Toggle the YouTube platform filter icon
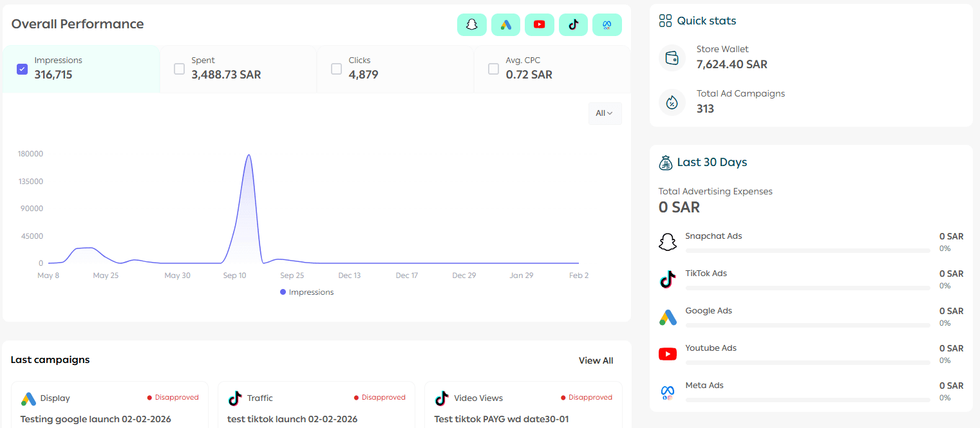The image size is (980, 428). 539,24
